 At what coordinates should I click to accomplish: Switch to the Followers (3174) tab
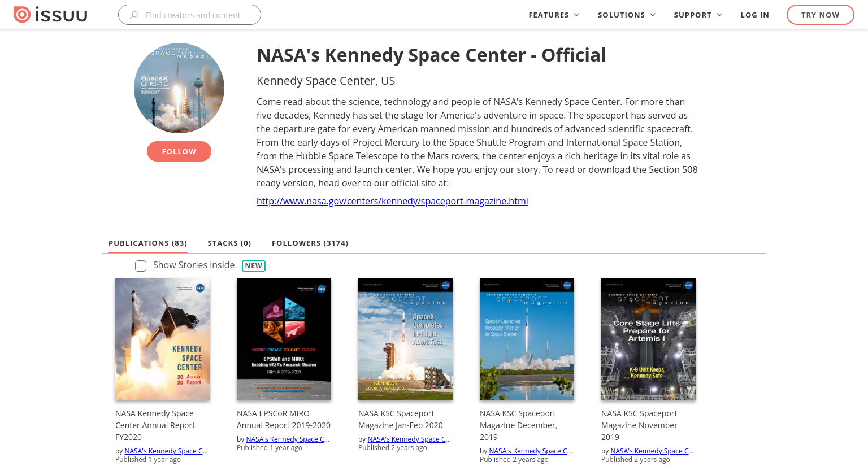click(310, 243)
